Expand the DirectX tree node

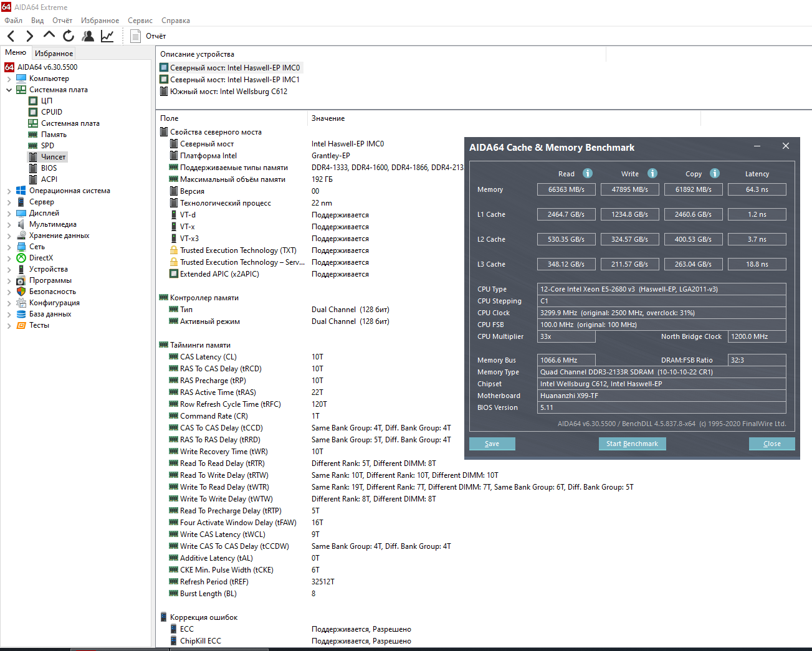coord(9,258)
